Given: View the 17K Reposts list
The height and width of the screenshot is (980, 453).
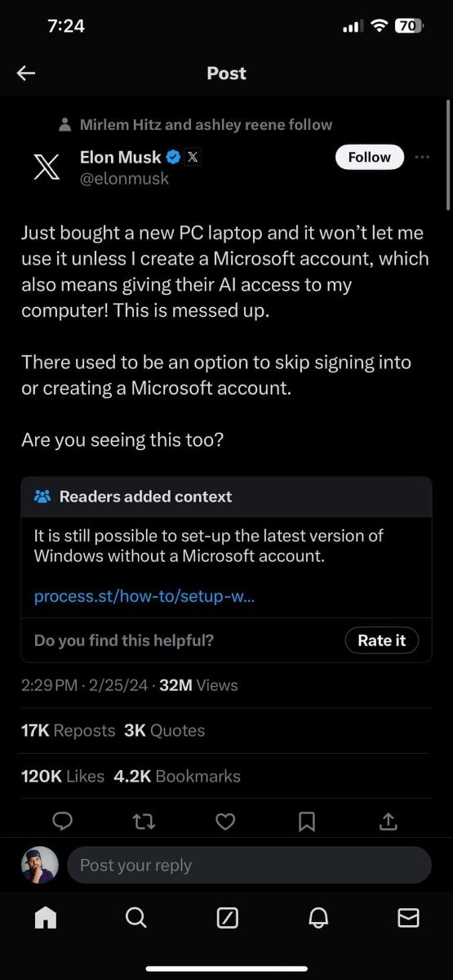Looking at the screenshot, I should coord(68,730).
